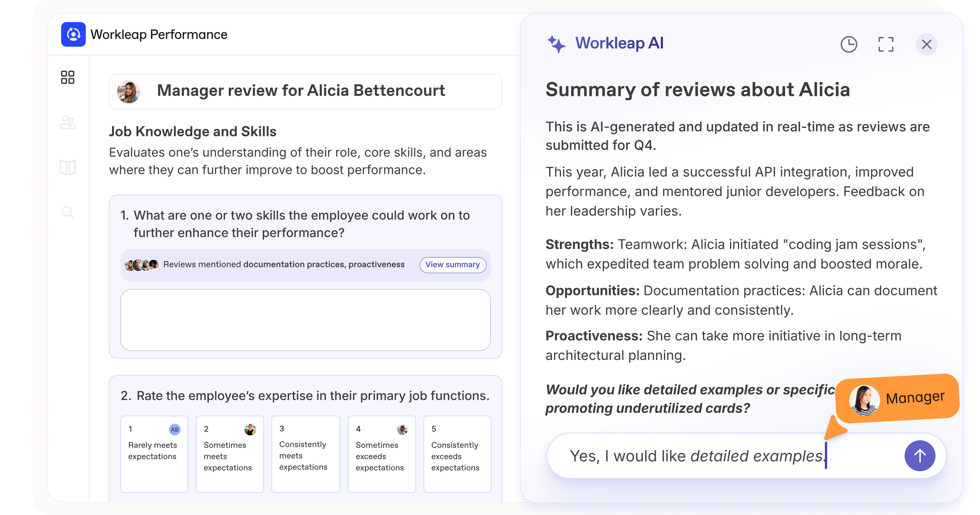Expand the Workleap AI panel to fullscreen
Screen dimensions: 980x515
tap(885, 45)
